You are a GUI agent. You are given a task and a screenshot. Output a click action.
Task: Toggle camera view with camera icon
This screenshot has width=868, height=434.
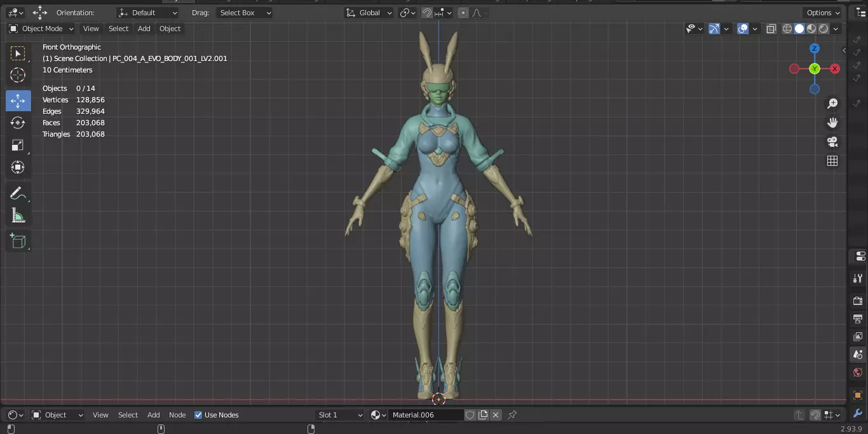(832, 142)
